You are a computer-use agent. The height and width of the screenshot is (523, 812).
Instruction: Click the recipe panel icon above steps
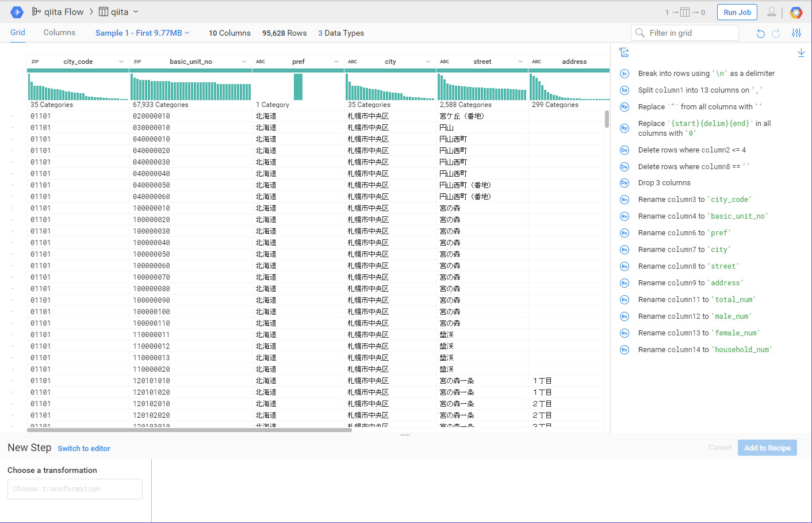point(624,53)
